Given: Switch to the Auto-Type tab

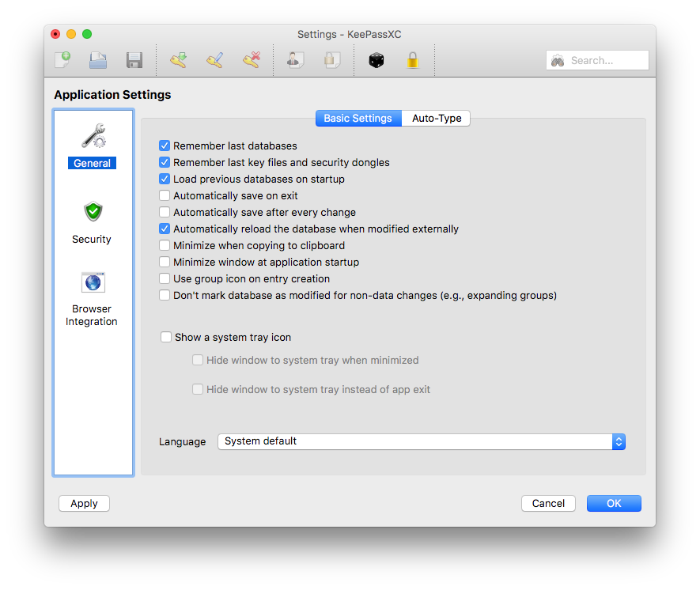Looking at the screenshot, I should 436,119.
